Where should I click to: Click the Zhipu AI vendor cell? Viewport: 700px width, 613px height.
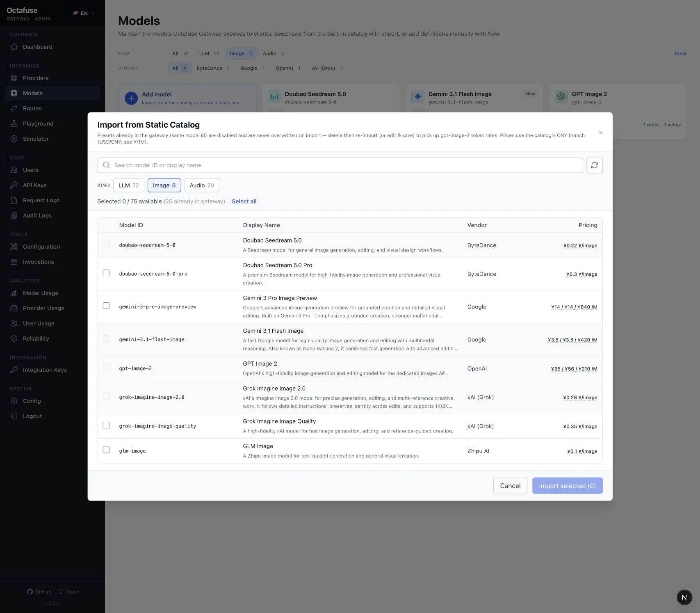[x=478, y=451]
